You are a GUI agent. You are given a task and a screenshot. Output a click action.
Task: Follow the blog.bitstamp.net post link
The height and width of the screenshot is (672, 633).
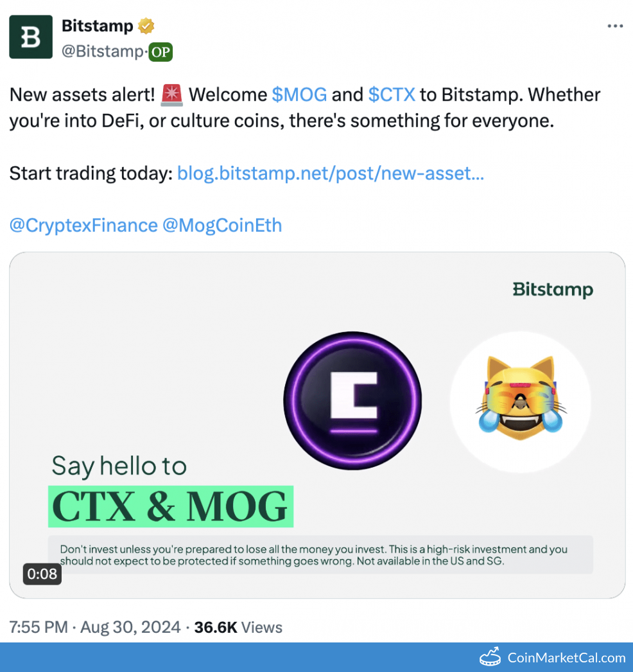(x=331, y=173)
